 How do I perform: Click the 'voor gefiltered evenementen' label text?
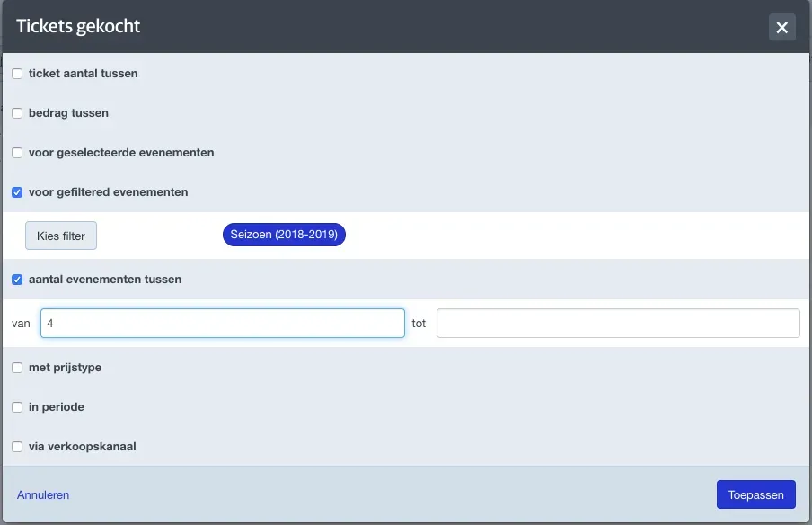point(108,192)
